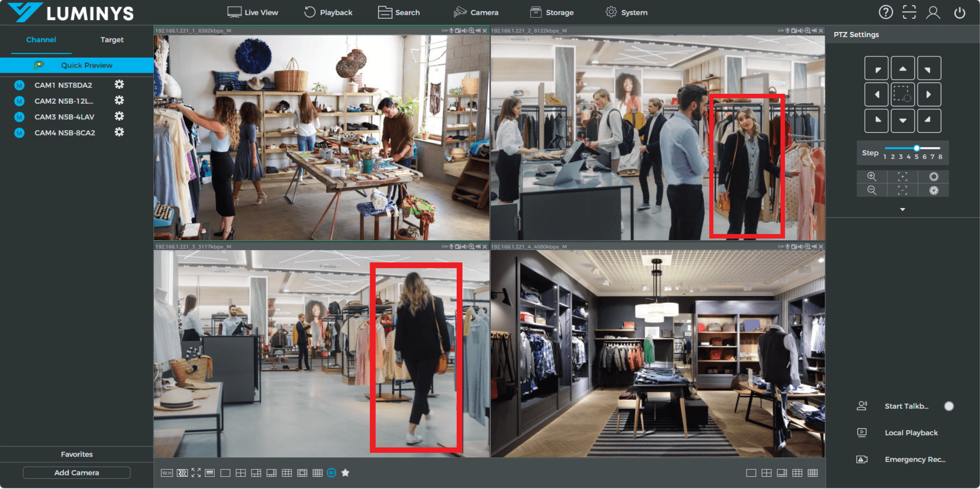Expand the Favorites section
Screen dimensions: 980x489
[77, 454]
